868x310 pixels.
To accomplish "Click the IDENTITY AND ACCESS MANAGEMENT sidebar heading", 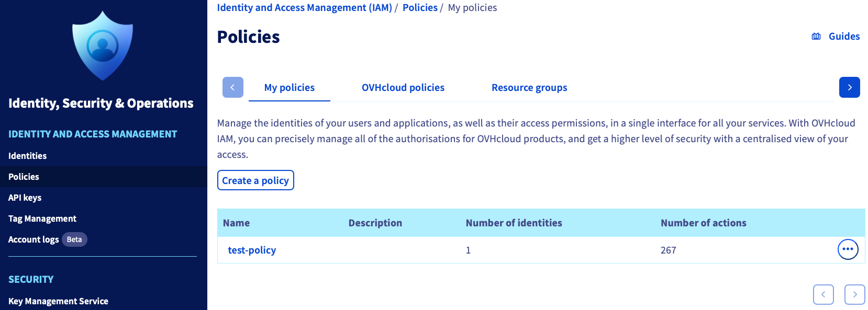I will 93,134.
